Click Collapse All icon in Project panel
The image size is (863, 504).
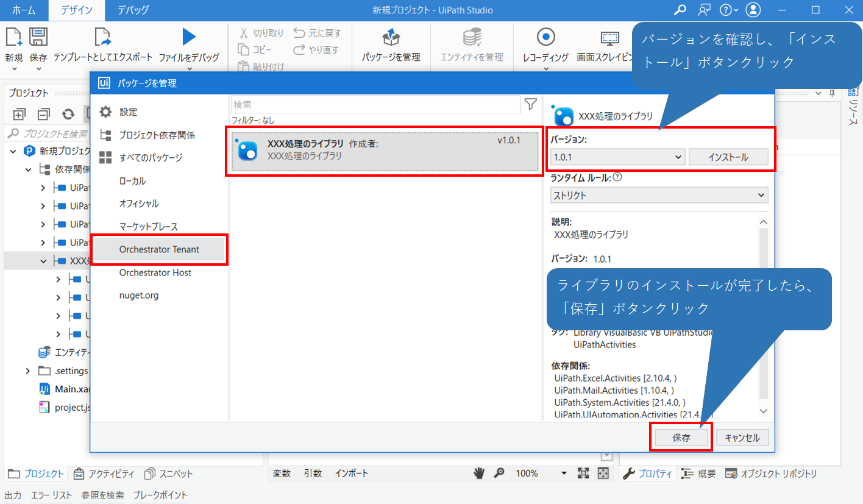pyautogui.click(x=43, y=114)
